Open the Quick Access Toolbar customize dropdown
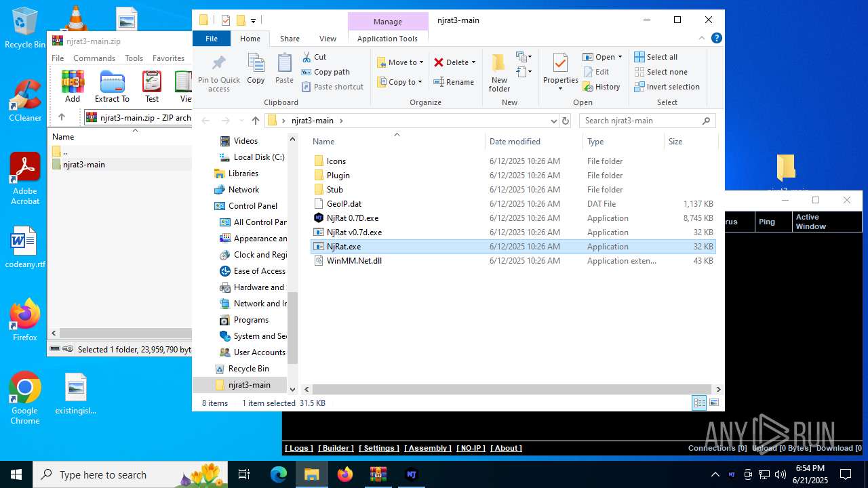This screenshot has height=488, width=868. pyautogui.click(x=253, y=21)
